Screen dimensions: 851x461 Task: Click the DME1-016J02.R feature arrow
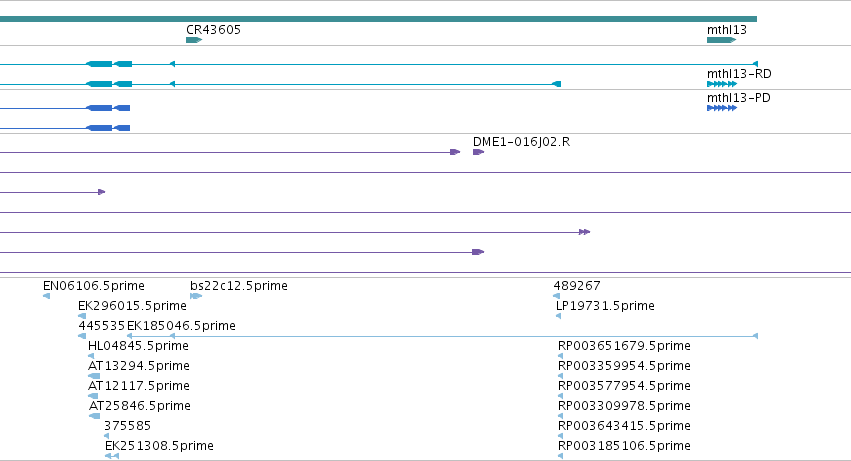click(478, 152)
